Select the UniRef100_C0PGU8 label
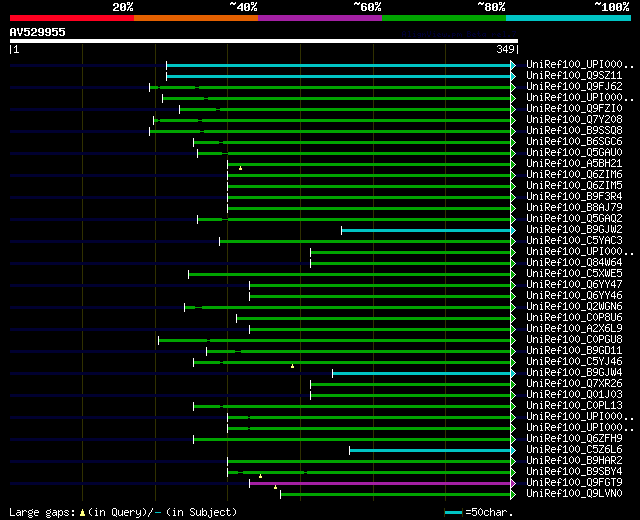The height and width of the screenshot is (520, 640). point(574,340)
